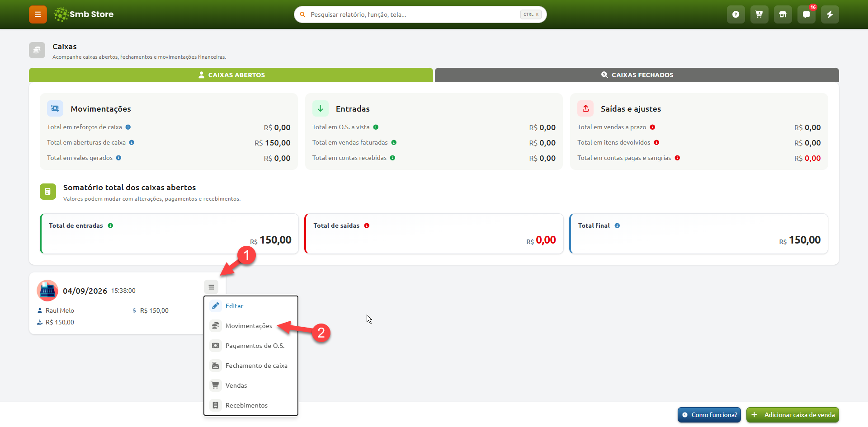Click the Caixas page title icon
The height and width of the screenshot is (427, 868).
click(x=37, y=50)
